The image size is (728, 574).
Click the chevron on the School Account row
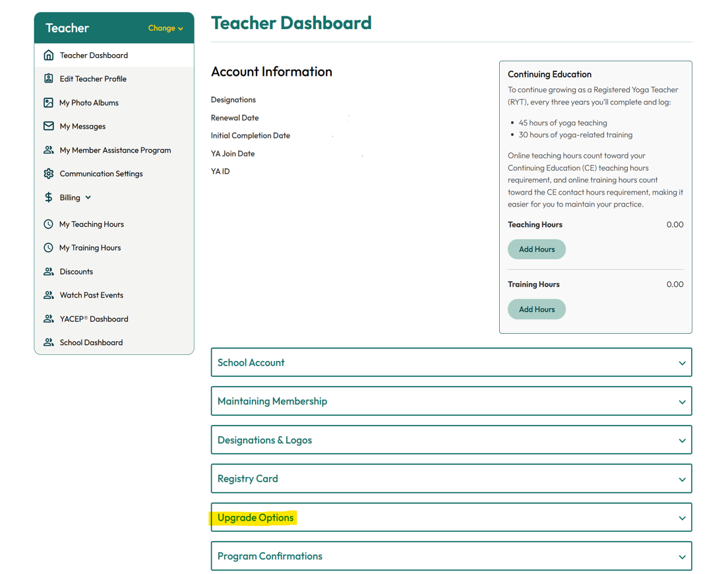pos(682,363)
